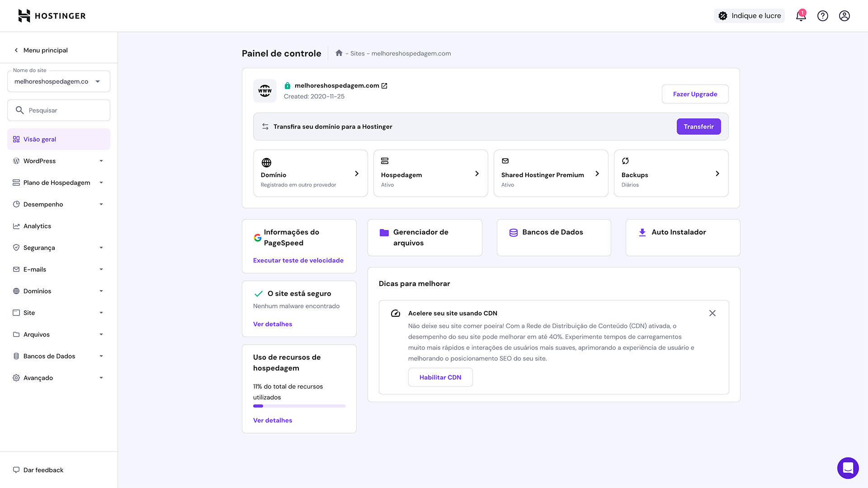The height and width of the screenshot is (488, 868).
Task: Click the Auto Instalador card title
Action: [x=679, y=232]
